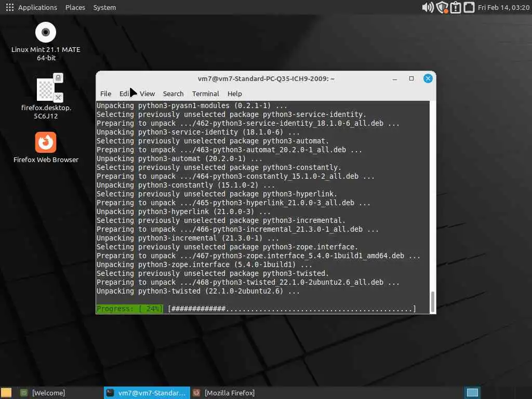
Task: Click line "Preparing to unpack .../468-python3-twisted"
Action: (248, 282)
